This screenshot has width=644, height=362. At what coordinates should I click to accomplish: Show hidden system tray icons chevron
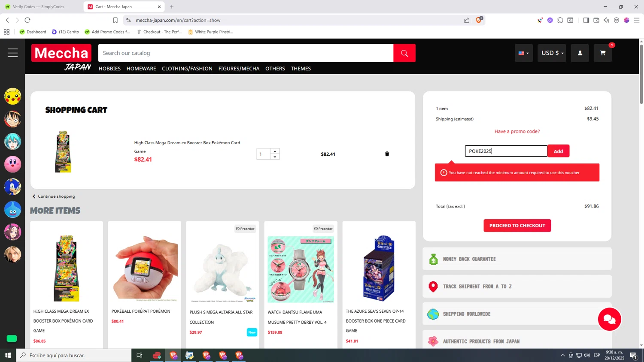click(562, 355)
